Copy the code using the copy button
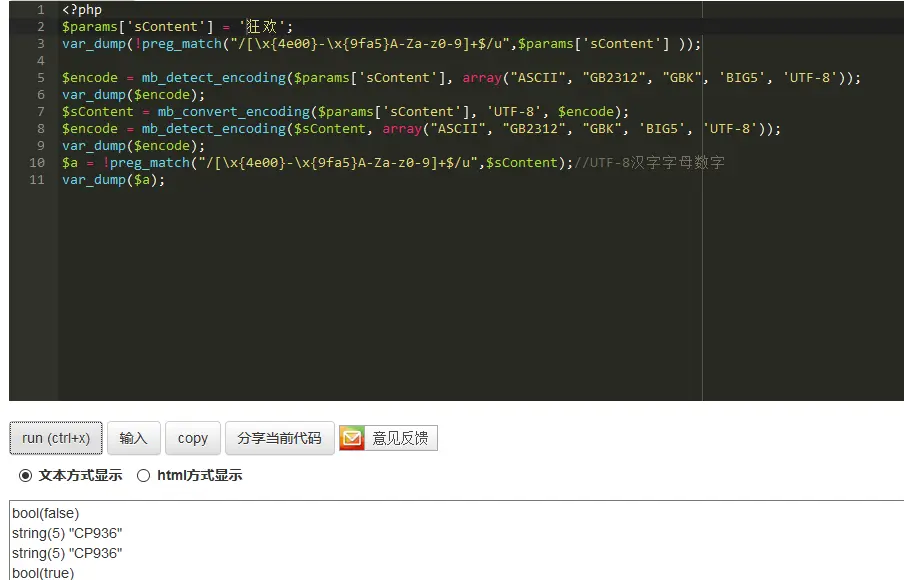This screenshot has height=580, width=904. point(192,438)
